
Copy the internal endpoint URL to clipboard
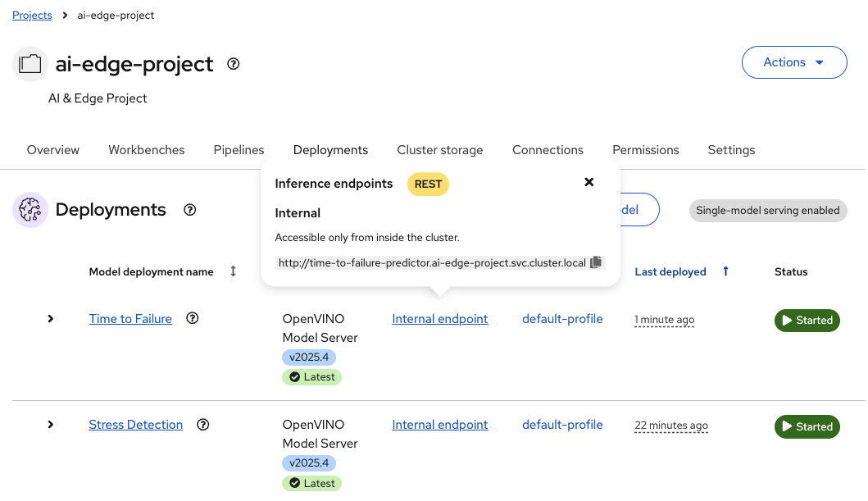click(x=596, y=262)
